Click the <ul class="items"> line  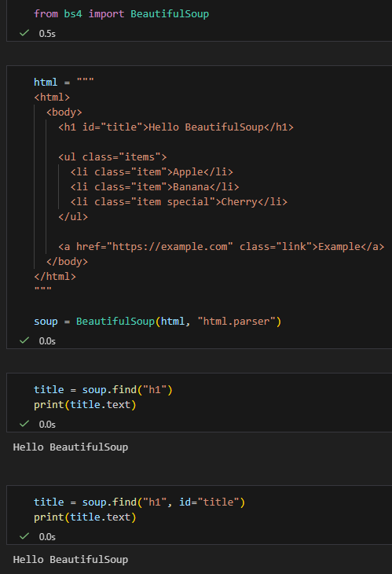112,157
